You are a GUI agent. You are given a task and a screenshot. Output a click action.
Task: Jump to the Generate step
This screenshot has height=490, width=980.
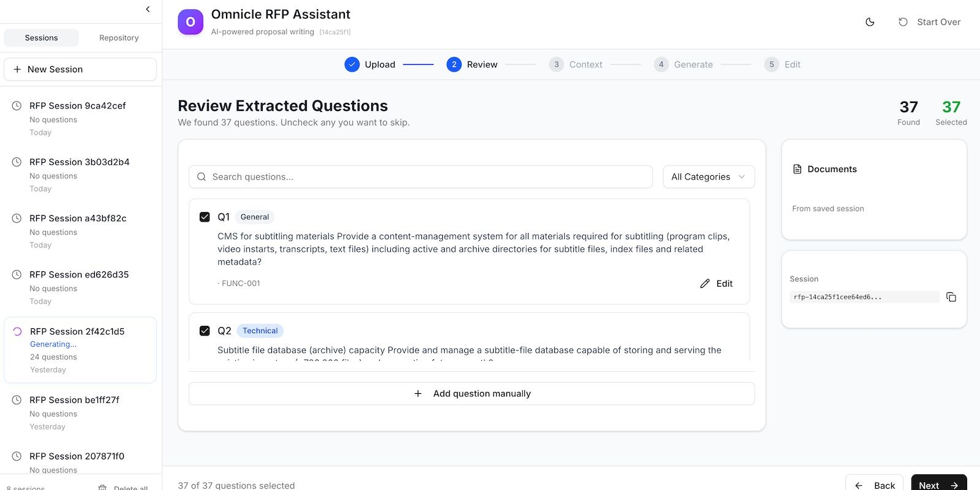pos(683,64)
